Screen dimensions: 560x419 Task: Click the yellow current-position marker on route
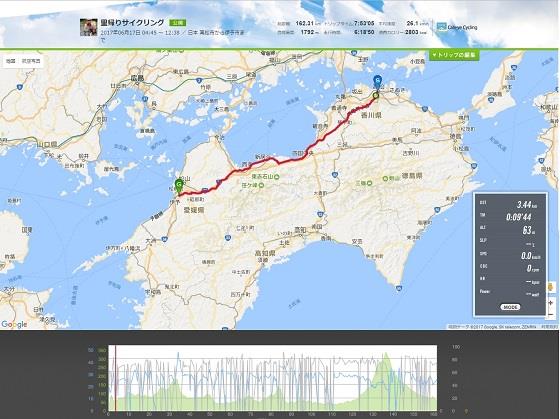tap(375, 95)
